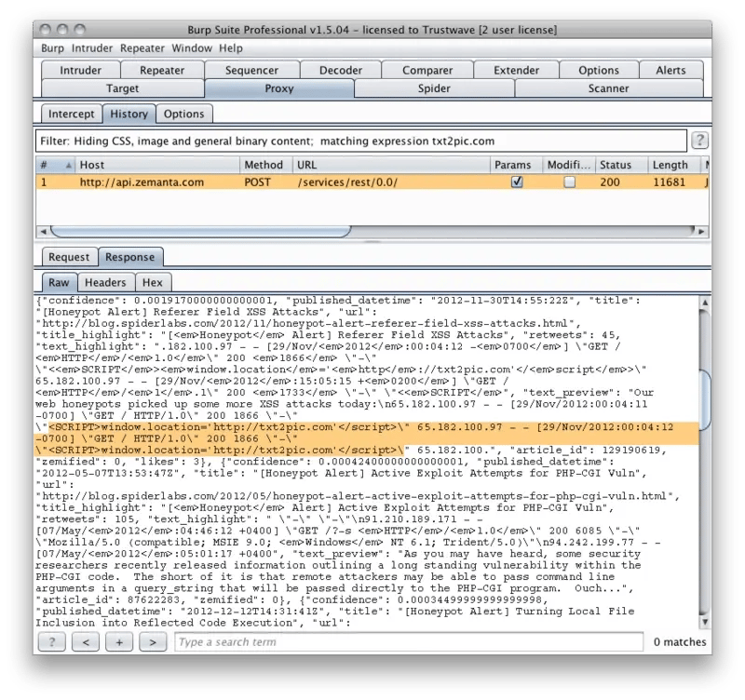Click the '+' search options button
The height and width of the screenshot is (700, 745).
pos(118,642)
